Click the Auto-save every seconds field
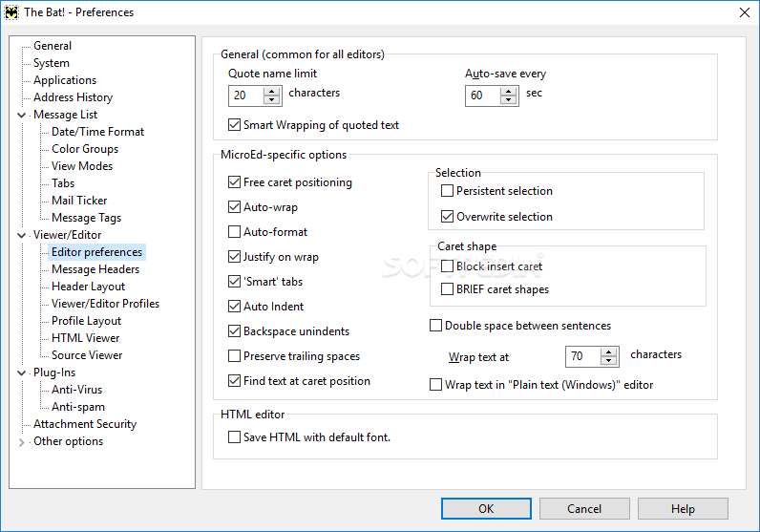Screen dimensions: 760x532 coord(483,96)
